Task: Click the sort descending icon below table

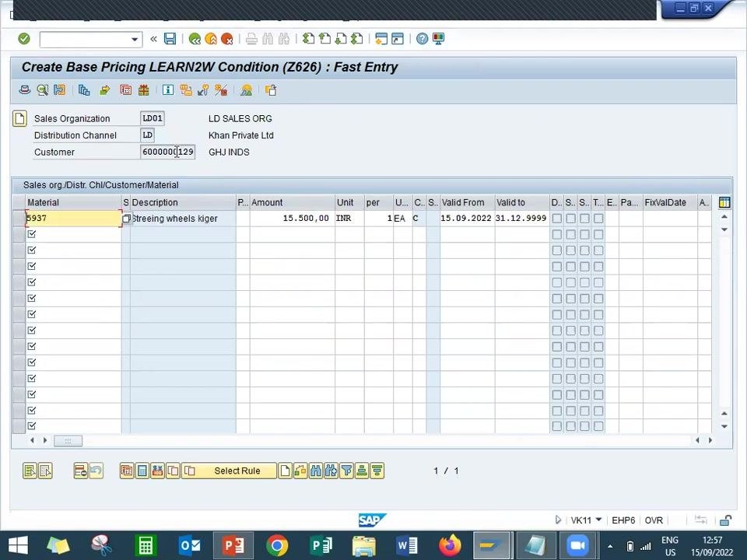Action: 377,471
